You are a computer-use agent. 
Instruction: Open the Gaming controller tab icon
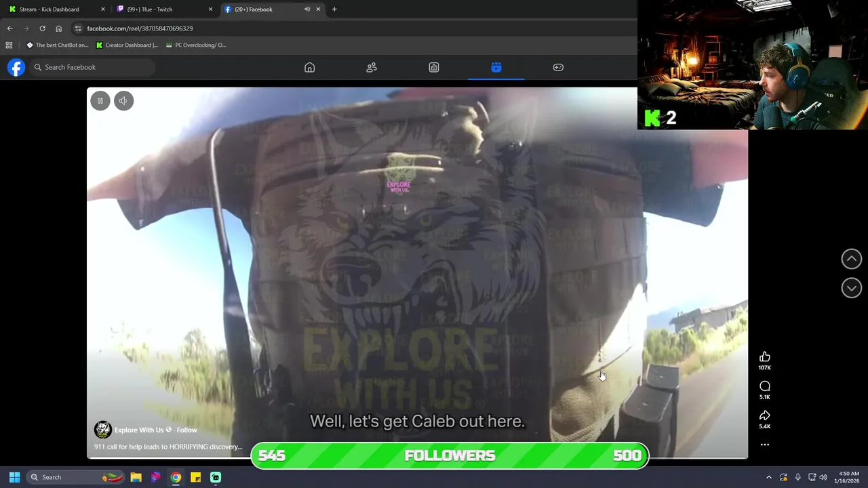(x=558, y=67)
